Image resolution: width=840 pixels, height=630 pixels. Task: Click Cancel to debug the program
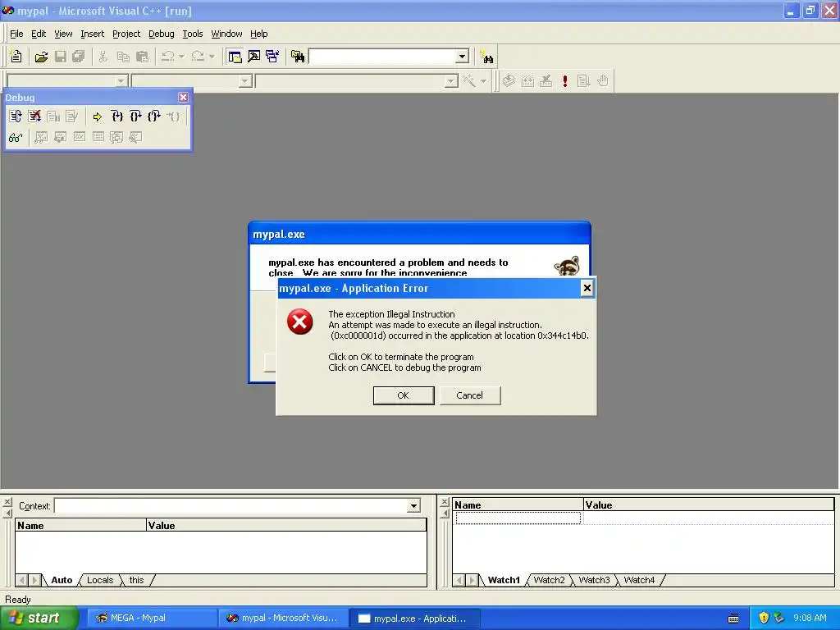(470, 395)
